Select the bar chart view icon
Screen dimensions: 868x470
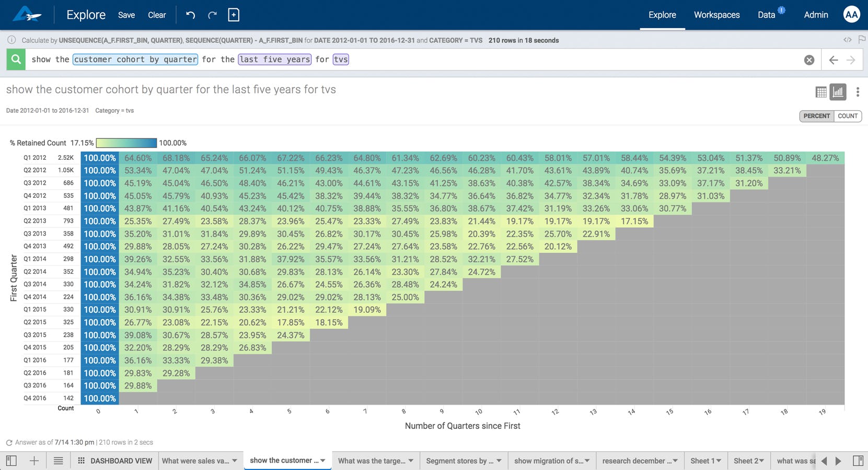tap(838, 92)
